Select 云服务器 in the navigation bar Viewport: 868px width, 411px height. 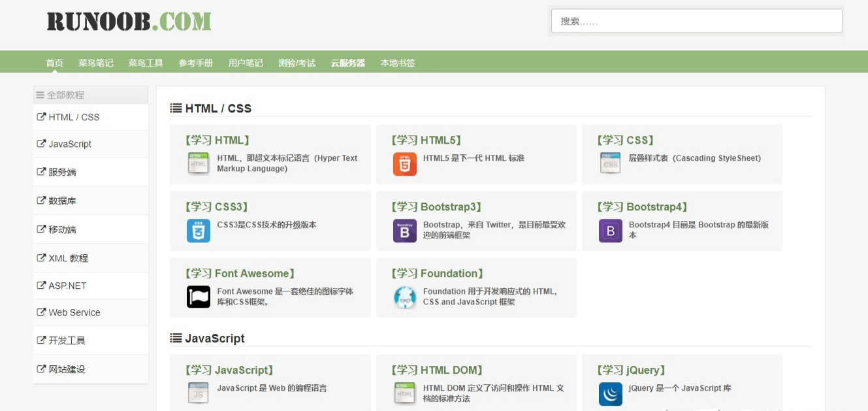click(347, 63)
